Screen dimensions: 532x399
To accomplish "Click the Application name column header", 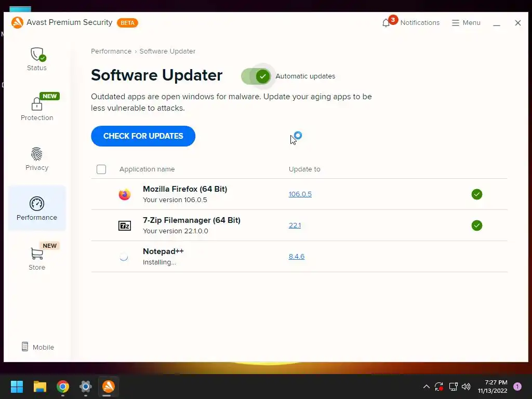I will 147,169.
